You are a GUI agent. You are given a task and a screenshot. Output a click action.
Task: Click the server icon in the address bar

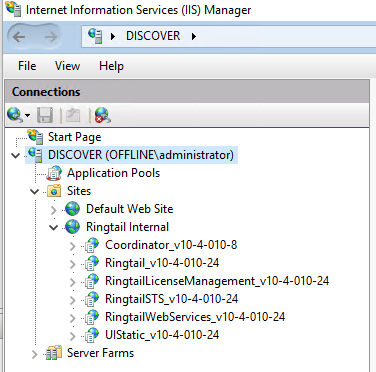[95, 36]
